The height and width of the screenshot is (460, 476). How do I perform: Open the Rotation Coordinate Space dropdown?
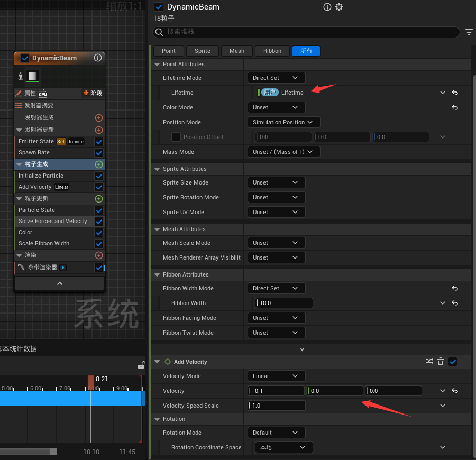283,447
